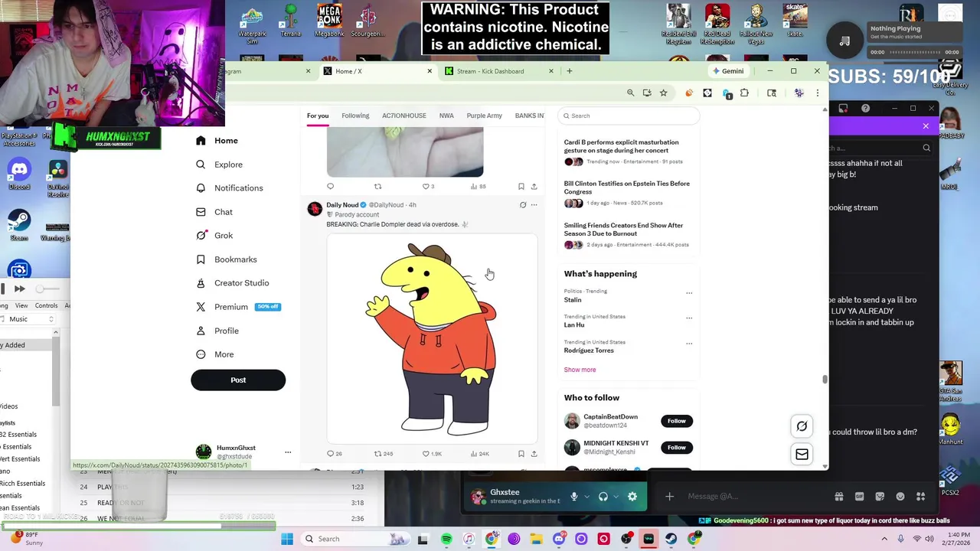Open Discord gift icon in the message bar
This screenshot has height=551, width=980.
click(x=839, y=497)
